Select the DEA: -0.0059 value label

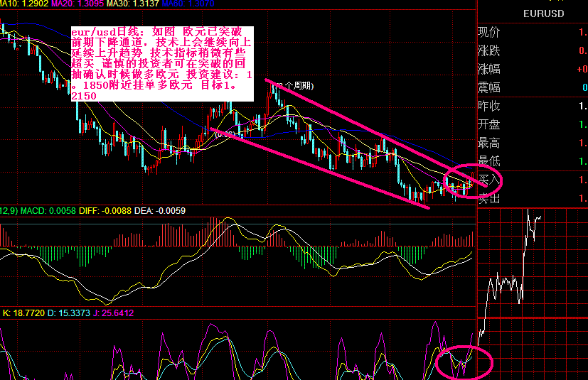coord(160,211)
